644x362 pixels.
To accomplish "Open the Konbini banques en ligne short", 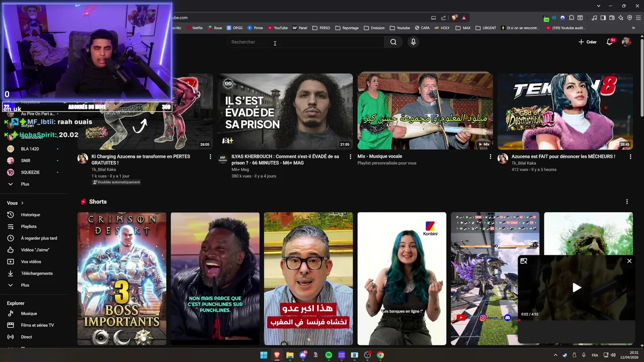I will point(401,279).
